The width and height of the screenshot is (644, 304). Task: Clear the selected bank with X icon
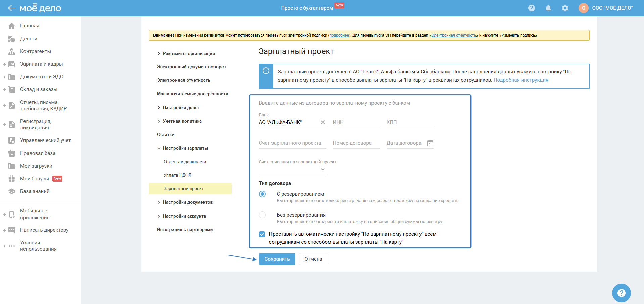(323, 122)
